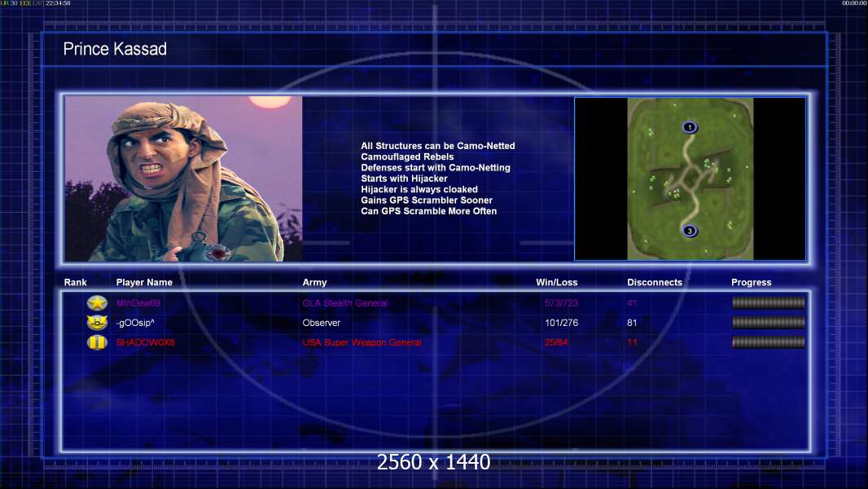Click the GLA Stealth General army entry

(x=345, y=303)
